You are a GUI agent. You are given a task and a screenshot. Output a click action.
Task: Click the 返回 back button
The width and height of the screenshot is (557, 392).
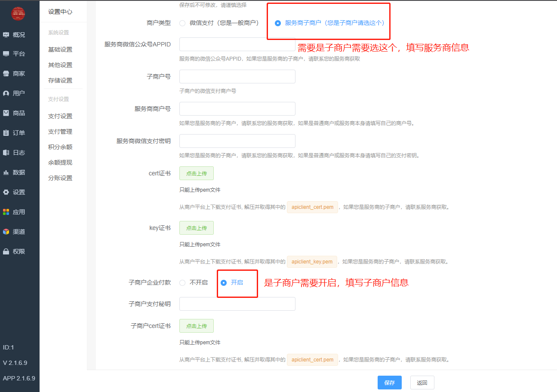tap(422, 383)
